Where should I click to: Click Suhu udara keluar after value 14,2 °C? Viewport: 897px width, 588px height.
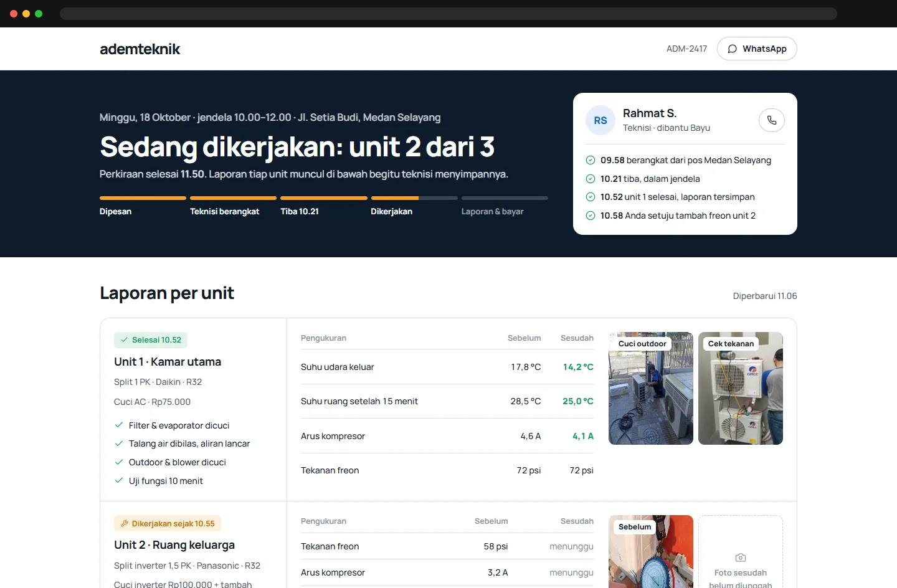pyautogui.click(x=578, y=367)
